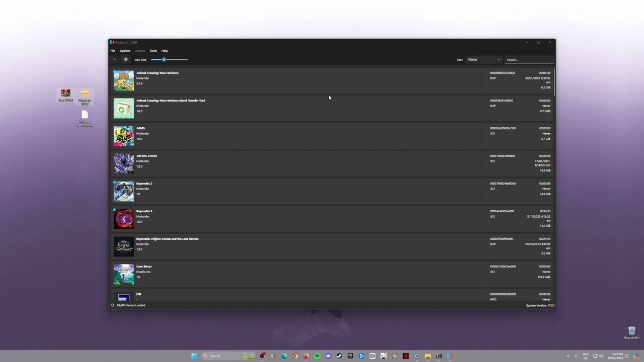Open Terminal from taskbar
This screenshot has height=362, width=644.
coord(439,356)
